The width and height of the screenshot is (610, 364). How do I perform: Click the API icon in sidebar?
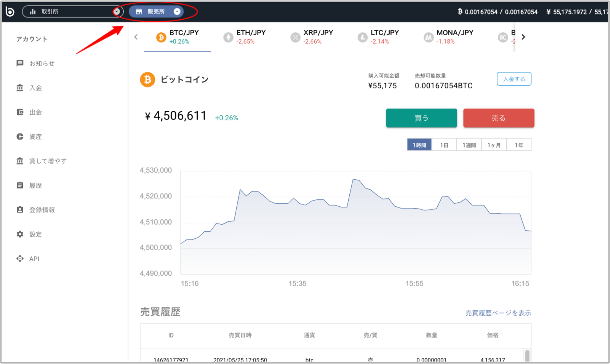[x=20, y=259]
